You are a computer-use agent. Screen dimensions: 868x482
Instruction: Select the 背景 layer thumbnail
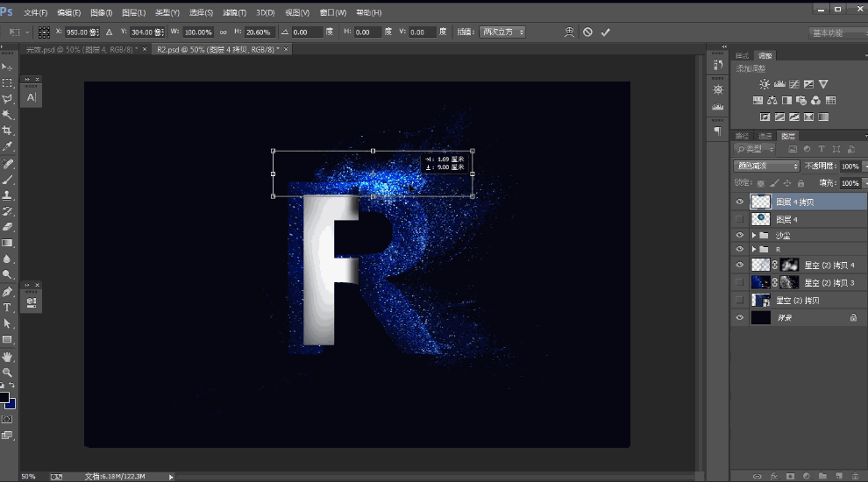pos(761,317)
